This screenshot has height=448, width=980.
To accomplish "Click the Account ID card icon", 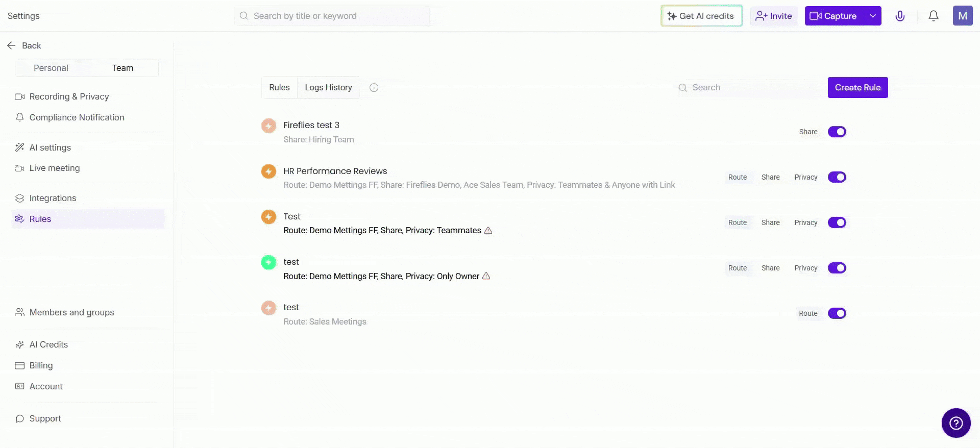I will point(20,386).
